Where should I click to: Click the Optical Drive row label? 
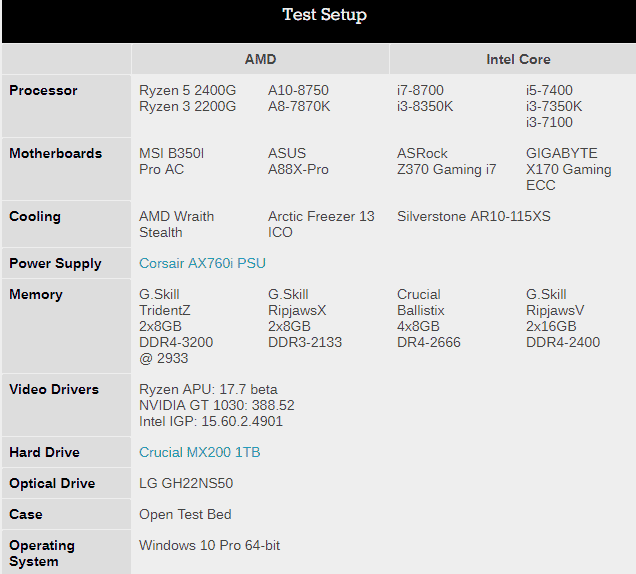click(x=52, y=484)
